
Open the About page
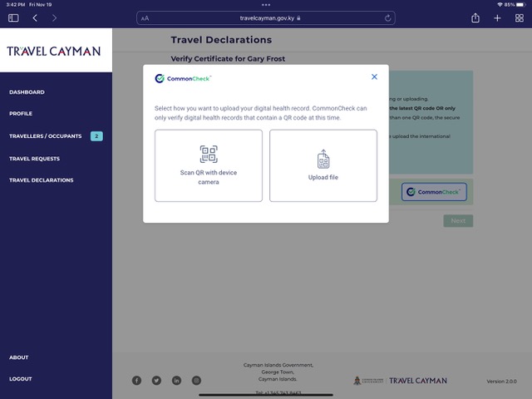(18, 357)
